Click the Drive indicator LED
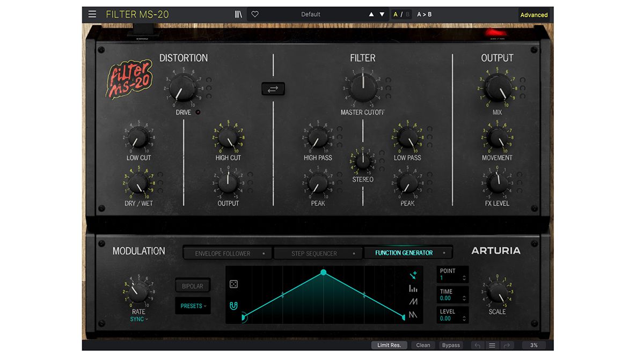644x362 pixels. pyautogui.click(x=198, y=112)
